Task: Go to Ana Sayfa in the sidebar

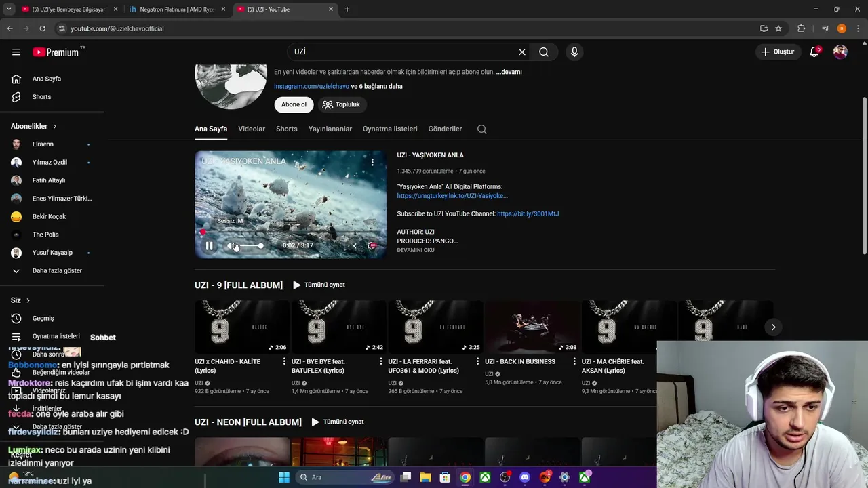Action: tap(46, 79)
